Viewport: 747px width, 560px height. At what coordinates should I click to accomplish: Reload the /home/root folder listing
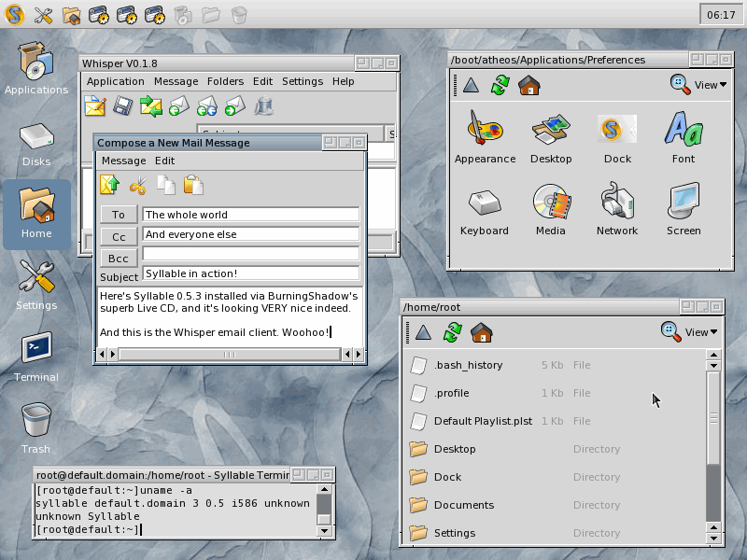point(452,332)
